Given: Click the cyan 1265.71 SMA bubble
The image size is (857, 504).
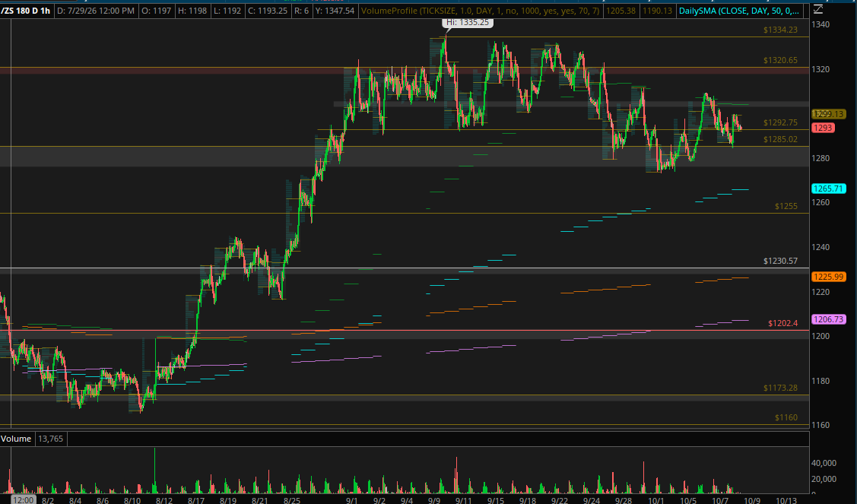Looking at the screenshot, I should pyautogui.click(x=829, y=189).
